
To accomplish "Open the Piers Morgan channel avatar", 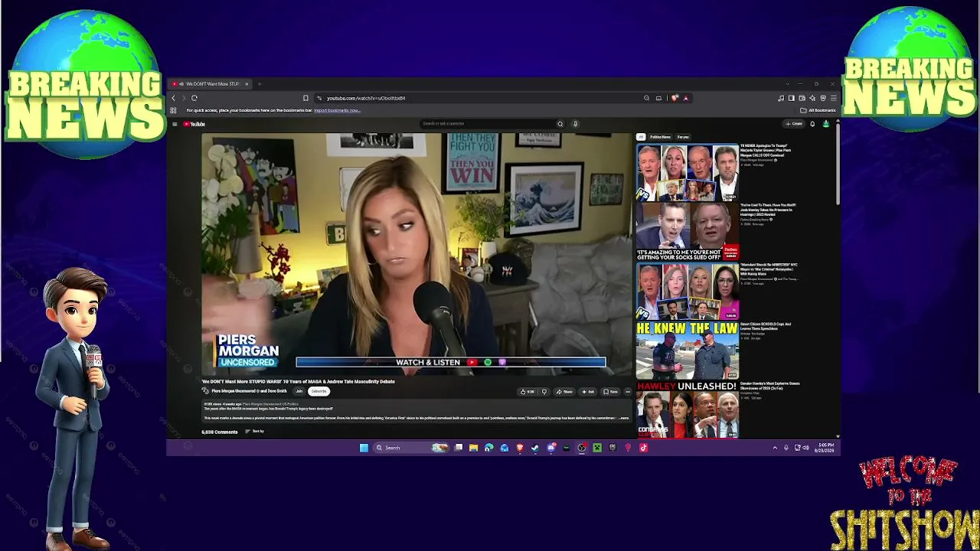I will point(205,391).
